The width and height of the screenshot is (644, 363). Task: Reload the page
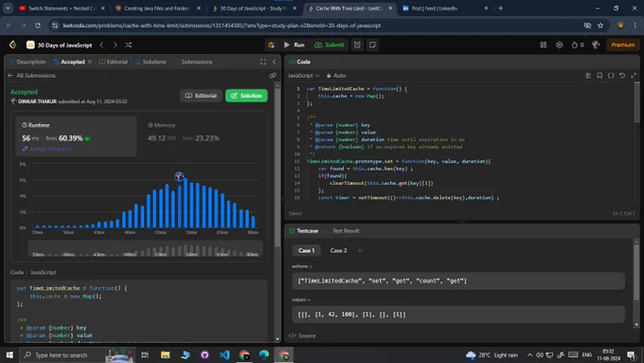coord(38,26)
